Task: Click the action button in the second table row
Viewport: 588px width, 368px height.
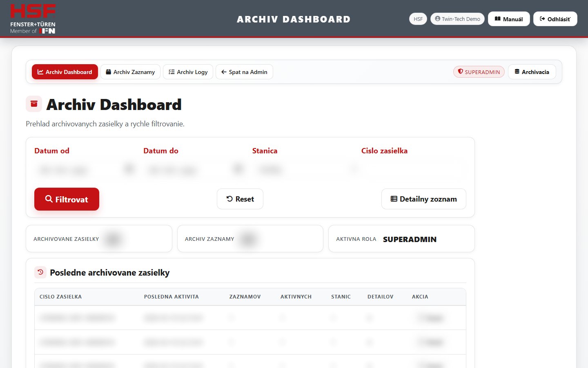Action: [431, 342]
